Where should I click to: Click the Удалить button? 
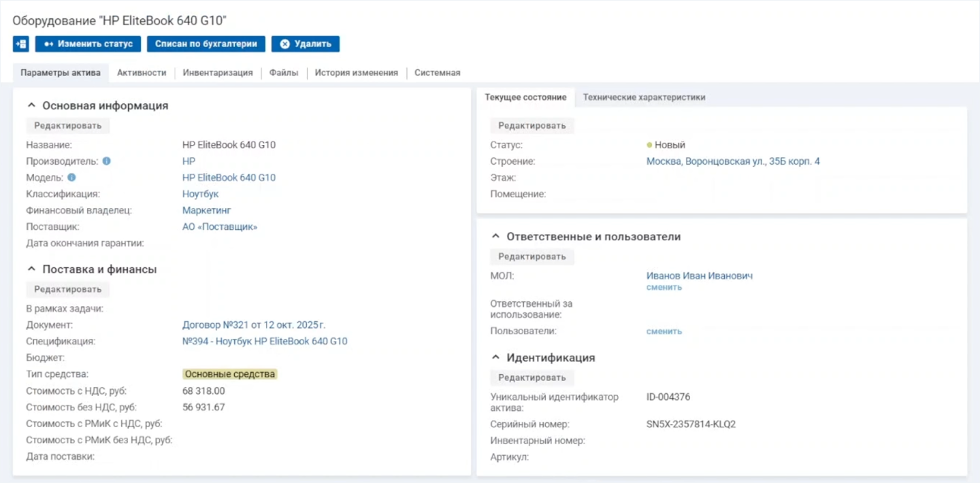pos(305,44)
